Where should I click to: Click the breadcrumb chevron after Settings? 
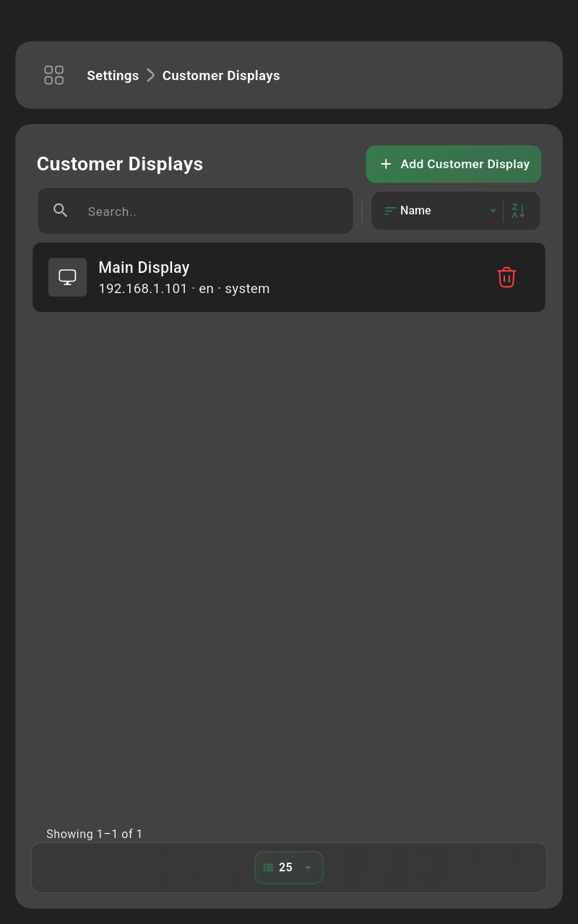click(150, 75)
